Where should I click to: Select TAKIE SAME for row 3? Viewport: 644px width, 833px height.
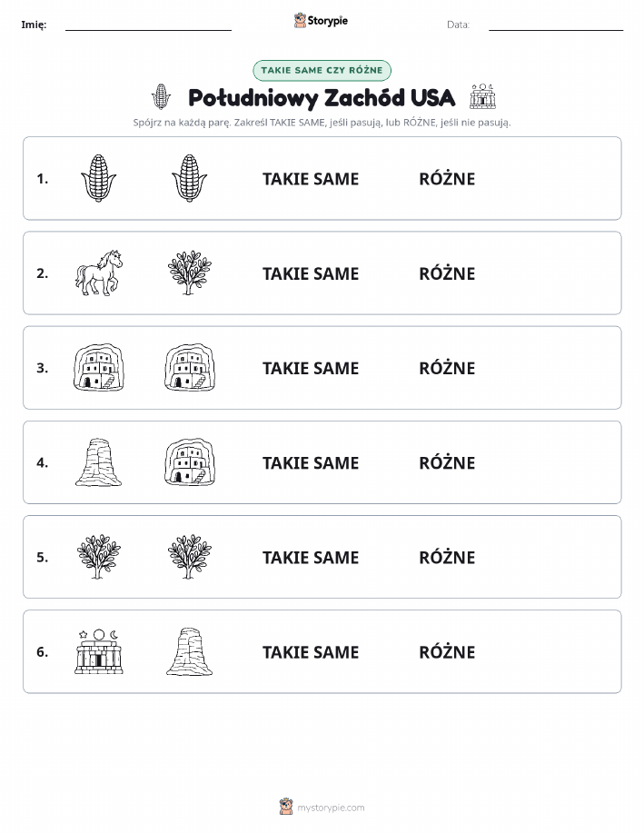coord(311,368)
